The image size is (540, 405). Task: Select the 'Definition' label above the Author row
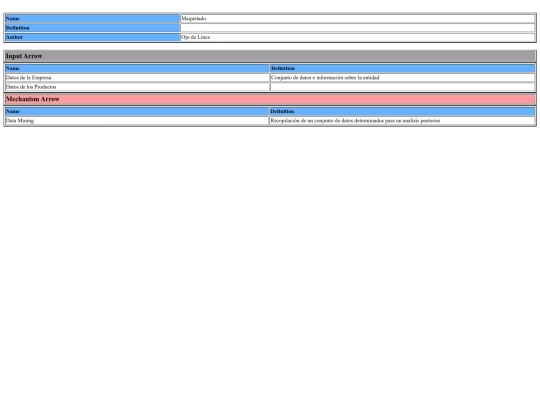tap(93, 28)
